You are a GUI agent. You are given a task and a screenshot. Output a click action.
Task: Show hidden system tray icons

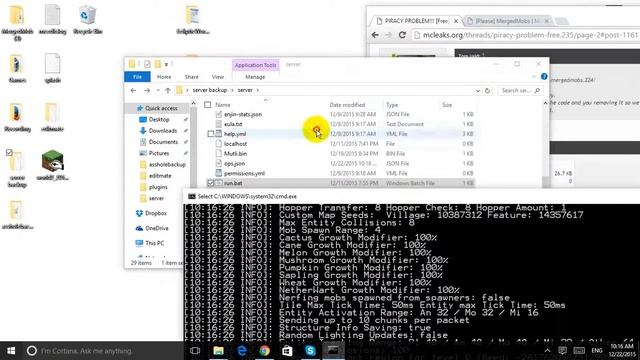coord(547,351)
